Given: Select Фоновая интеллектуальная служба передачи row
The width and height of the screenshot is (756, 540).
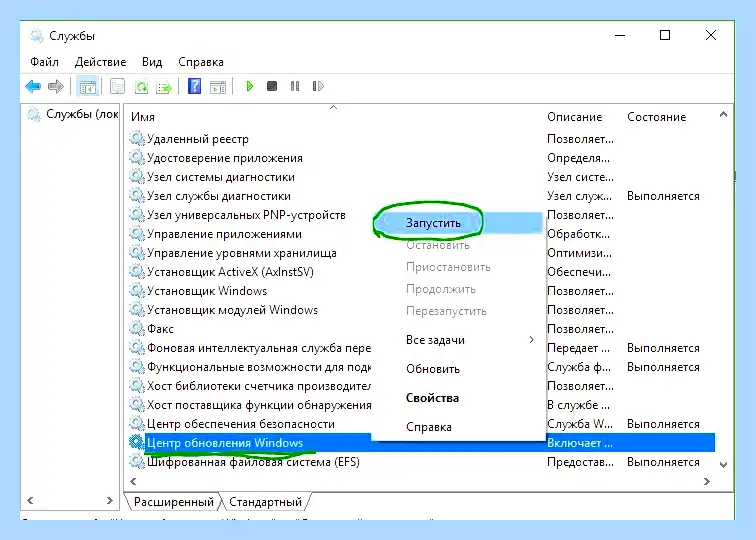Looking at the screenshot, I should coord(259,348).
